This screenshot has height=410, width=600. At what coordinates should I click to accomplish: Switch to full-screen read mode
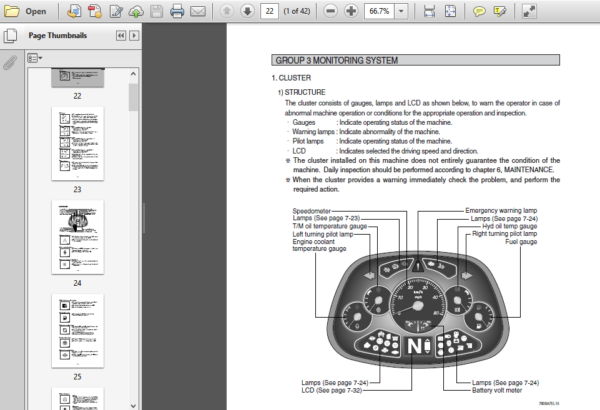529,11
